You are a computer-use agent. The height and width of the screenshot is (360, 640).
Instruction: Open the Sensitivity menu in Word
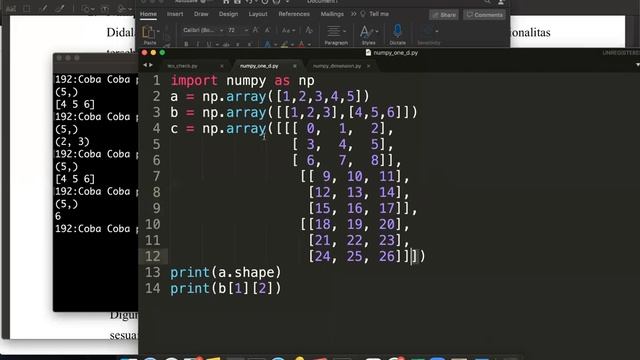(429, 35)
